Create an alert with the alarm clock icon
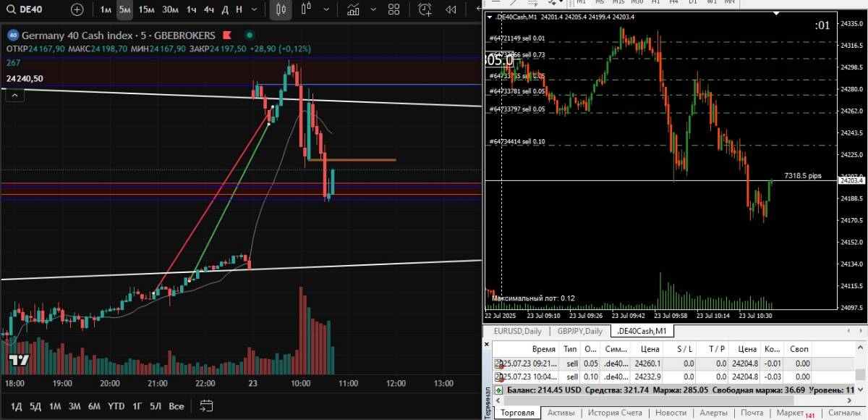This screenshot has height=420, width=868. 425,9
